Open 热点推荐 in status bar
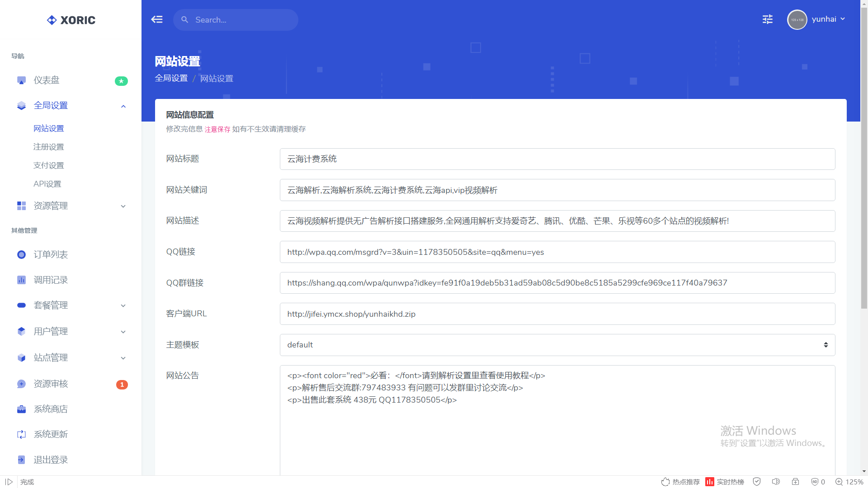868x488 pixels. 680,482
